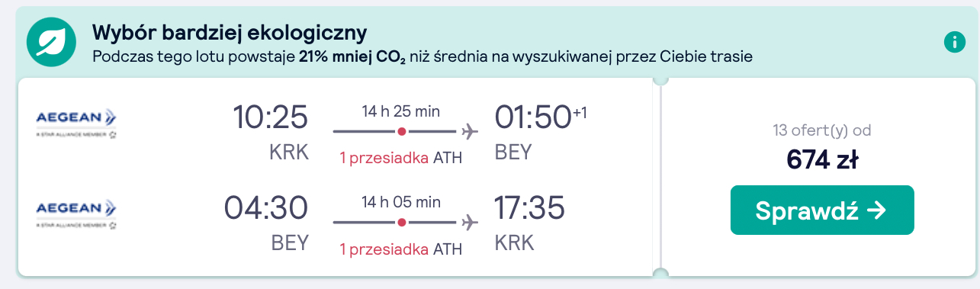Click the red stopover dot on return route

[402, 222]
